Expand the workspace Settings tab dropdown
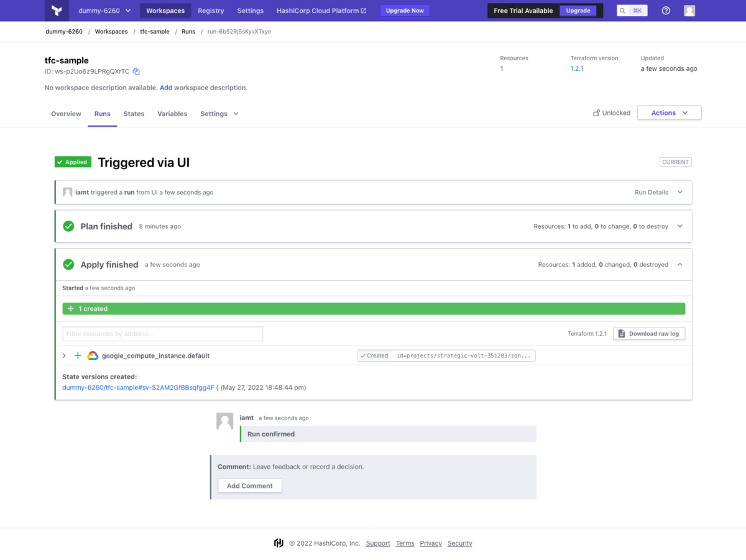Viewport: 746px width, 560px height. coord(219,114)
